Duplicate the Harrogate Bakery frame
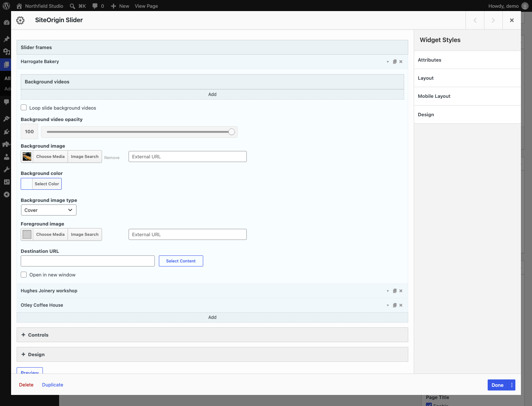Screen dimensions: 532x406 (395, 62)
